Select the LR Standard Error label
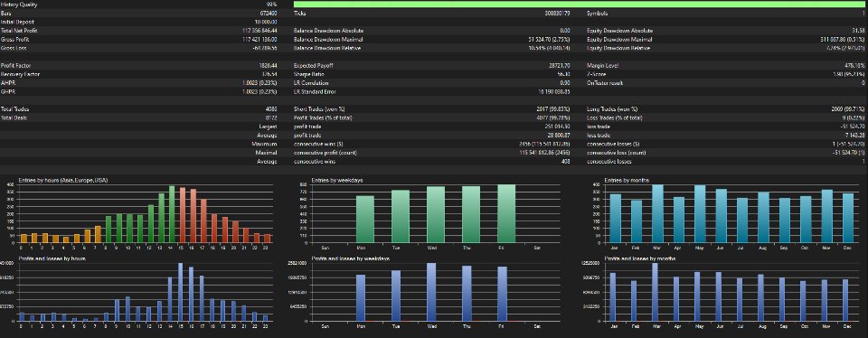The width and height of the screenshot is (868, 338). 314,92
